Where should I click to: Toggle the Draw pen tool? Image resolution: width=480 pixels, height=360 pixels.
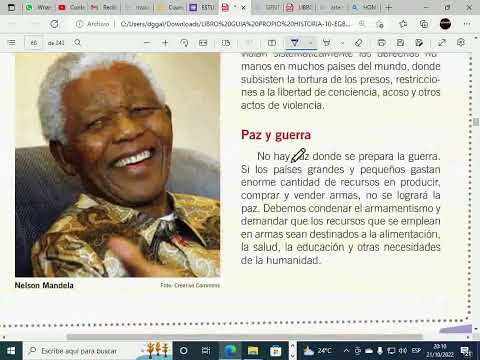[x=295, y=43]
